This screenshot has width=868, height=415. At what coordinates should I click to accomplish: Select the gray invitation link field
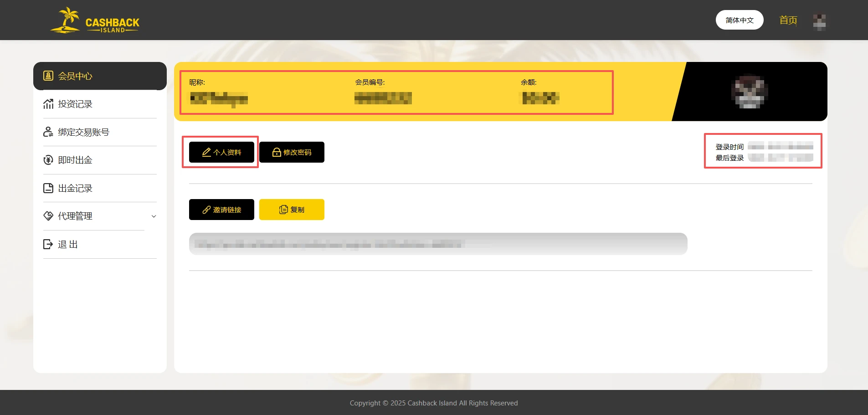pos(437,244)
